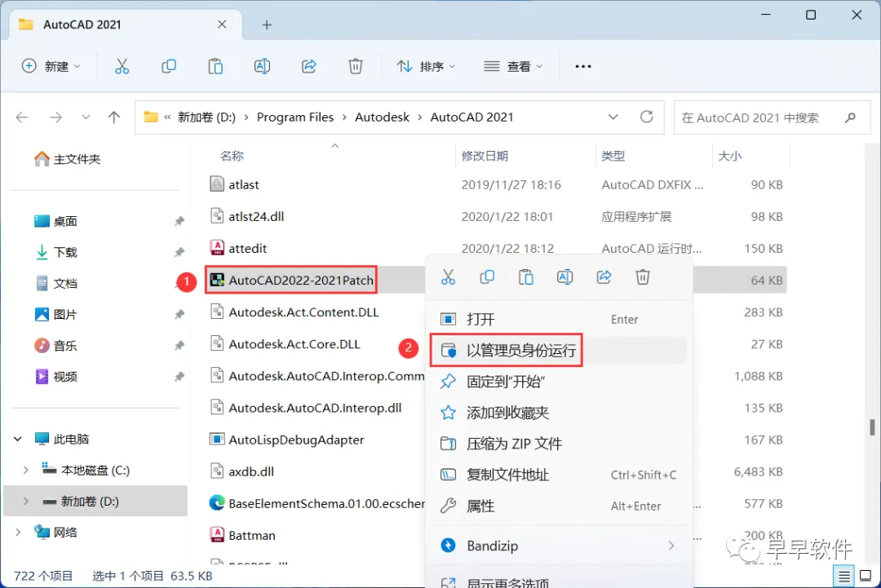
Task: Click the Share icon in context menu
Action: [x=604, y=276]
